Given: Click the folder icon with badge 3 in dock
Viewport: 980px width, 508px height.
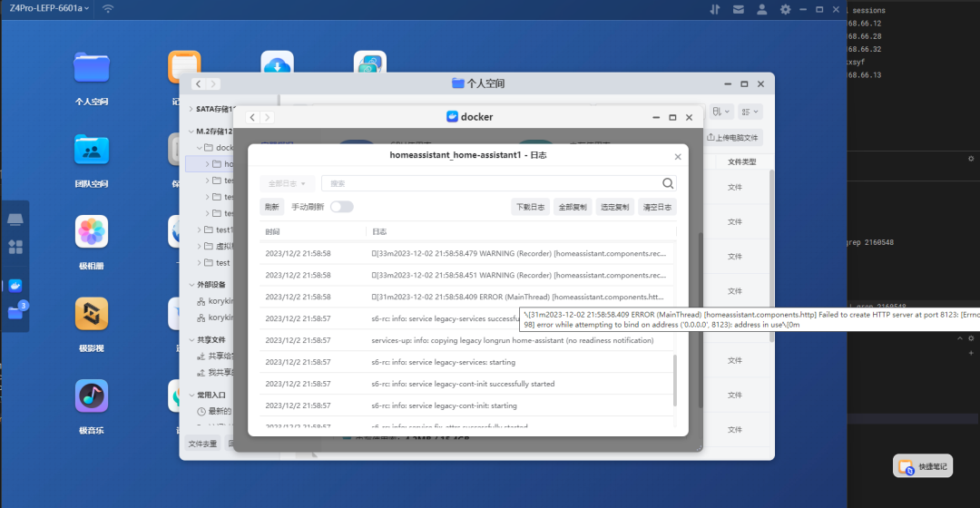Looking at the screenshot, I should click(x=15, y=312).
